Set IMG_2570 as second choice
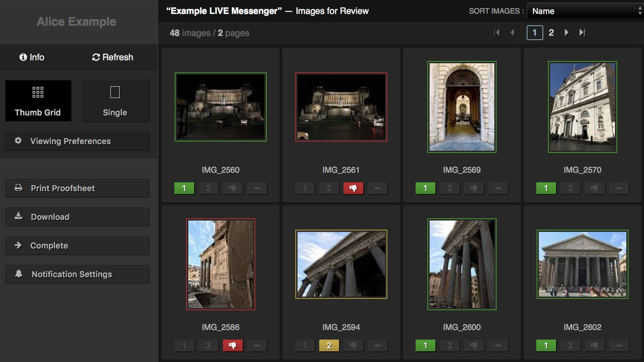 point(570,189)
